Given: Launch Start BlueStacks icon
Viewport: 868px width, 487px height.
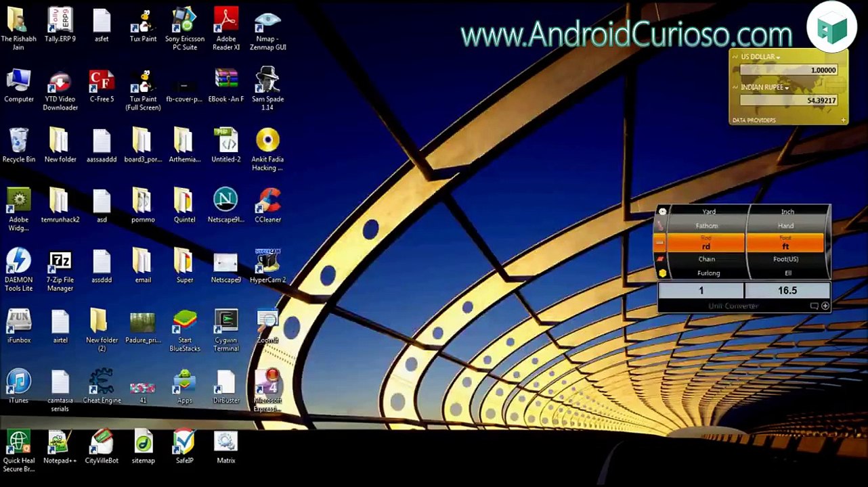Looking at the screenshot, I should tap(184, 331).
